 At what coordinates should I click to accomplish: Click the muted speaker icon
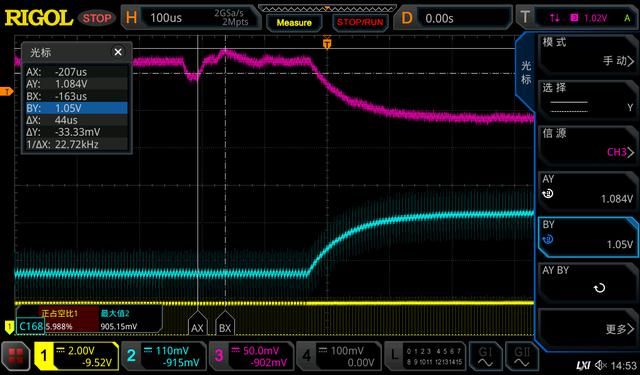601,366
